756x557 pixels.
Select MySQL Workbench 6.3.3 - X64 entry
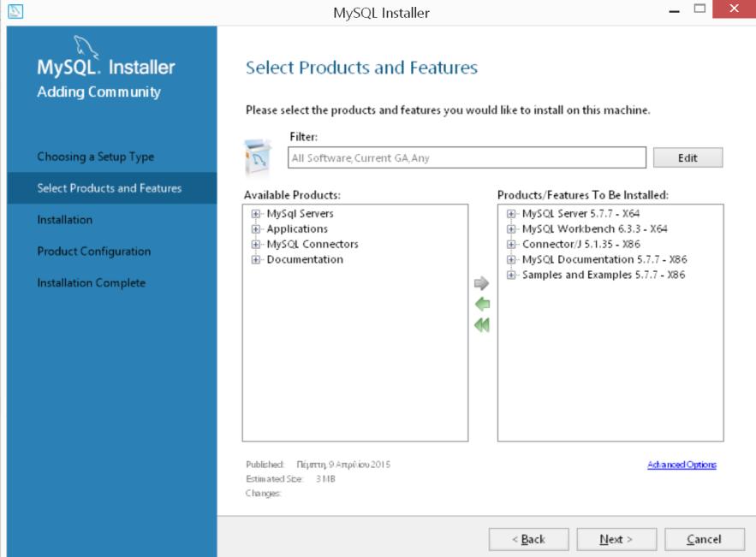click(594, 228)
